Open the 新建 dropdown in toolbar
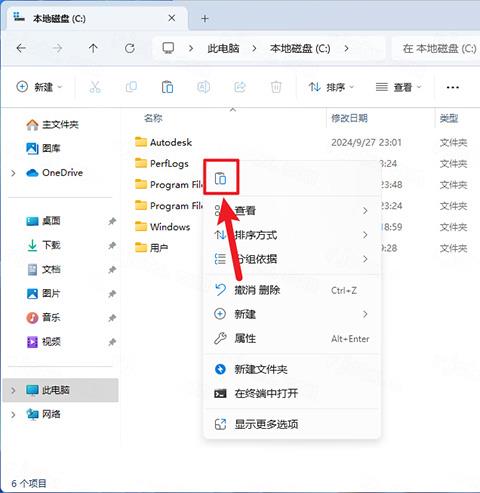The image size is (480, 493). click(39, 87)
